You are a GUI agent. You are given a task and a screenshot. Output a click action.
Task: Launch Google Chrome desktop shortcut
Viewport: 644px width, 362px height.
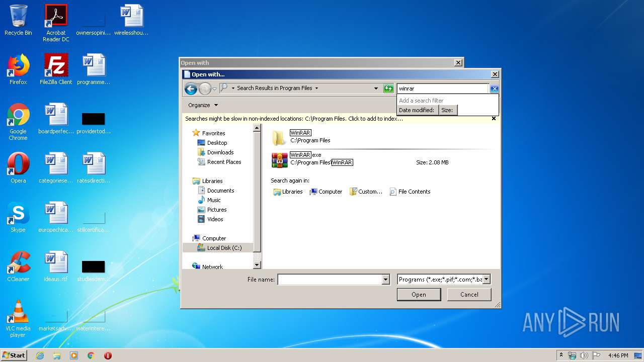[18, 122]
